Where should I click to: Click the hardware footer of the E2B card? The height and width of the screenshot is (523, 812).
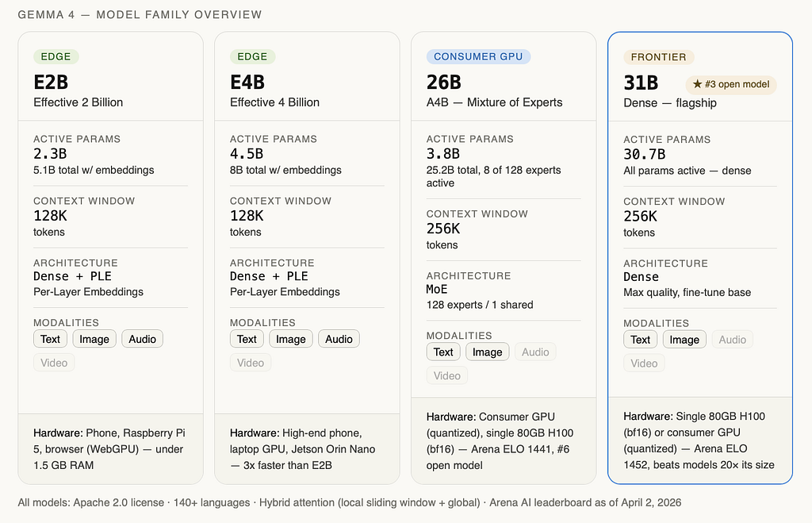tap(110, 449)
